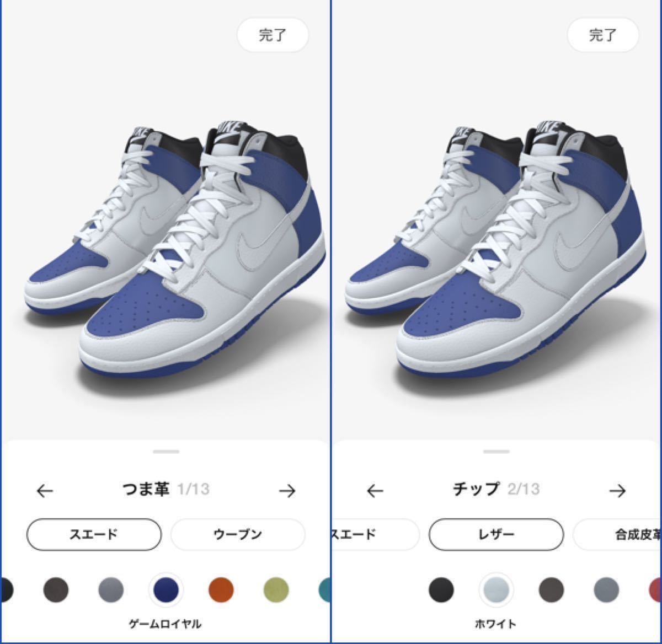662x644 pixels.
Task: Select レザー material in チップ panel
Action: click(x=496, y=534)
